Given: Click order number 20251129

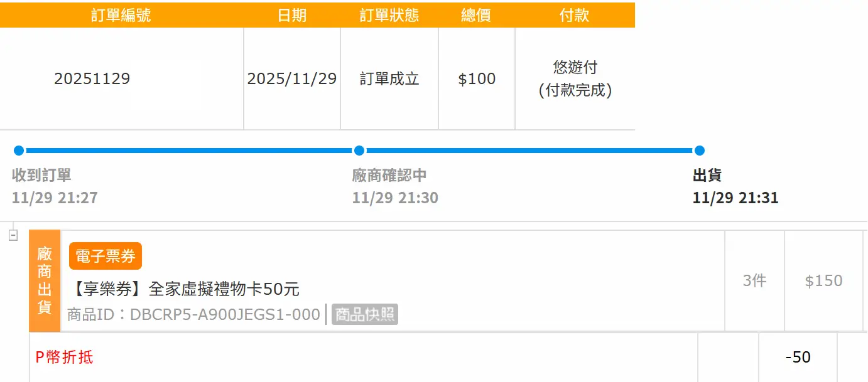Looking at the screenshot, I should coord(92,79).
